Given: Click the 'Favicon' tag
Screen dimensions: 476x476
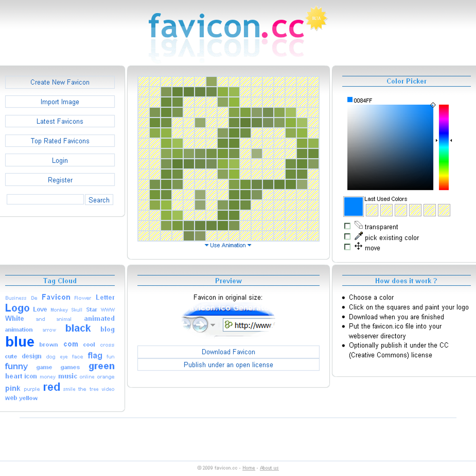Looking at the screenshot, I should [56, 297].
